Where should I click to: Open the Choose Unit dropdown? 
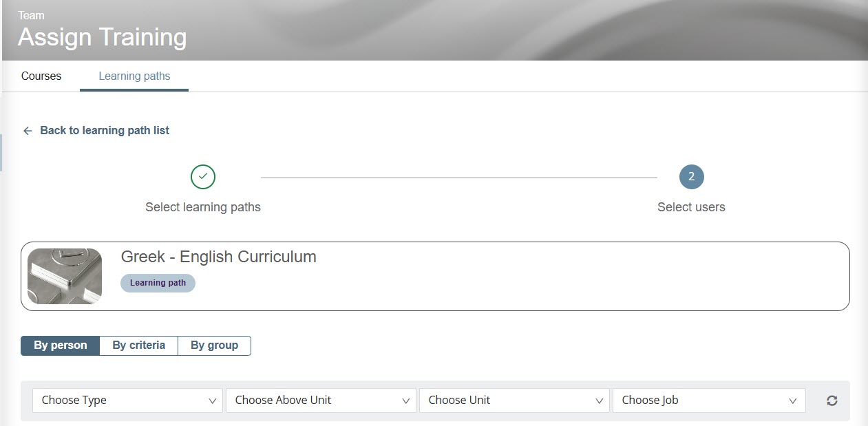tap(515, 401)
